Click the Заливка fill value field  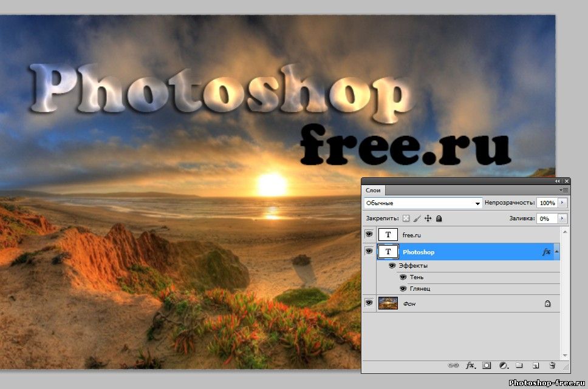tap(546, 218)
